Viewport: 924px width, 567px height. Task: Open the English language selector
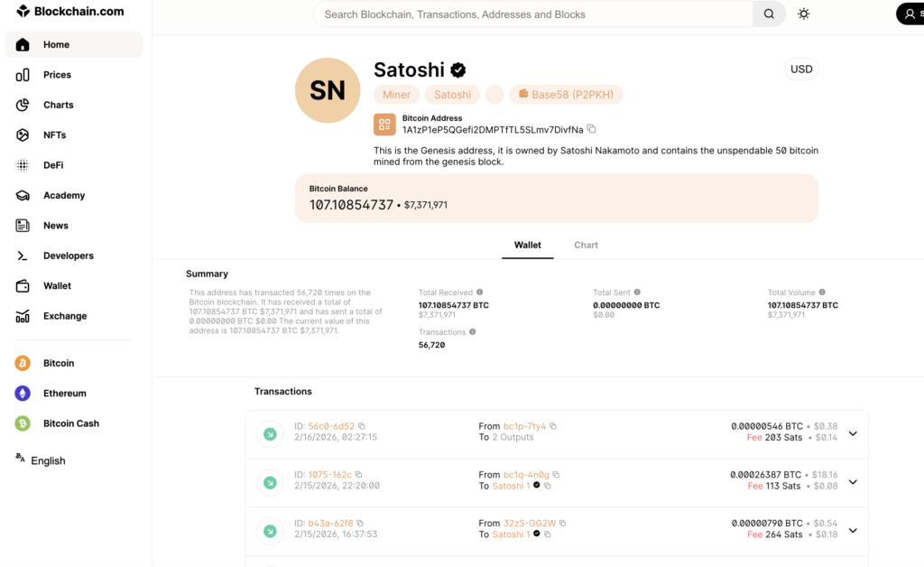pos(41,460)
